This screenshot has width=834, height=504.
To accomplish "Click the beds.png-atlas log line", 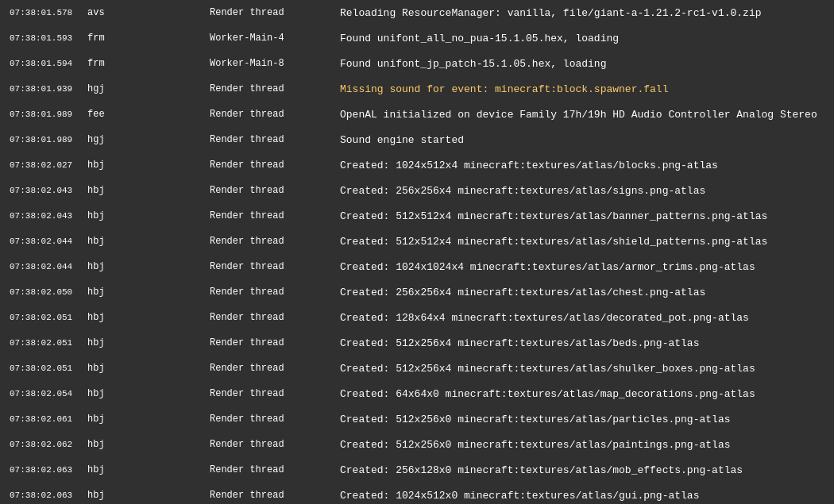I will click(519, 343).
